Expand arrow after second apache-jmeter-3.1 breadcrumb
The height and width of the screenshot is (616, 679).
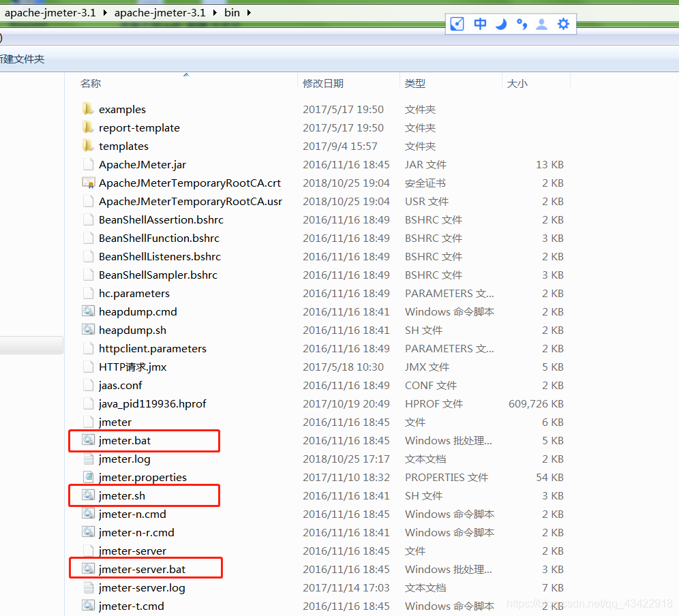pos(215,12)
